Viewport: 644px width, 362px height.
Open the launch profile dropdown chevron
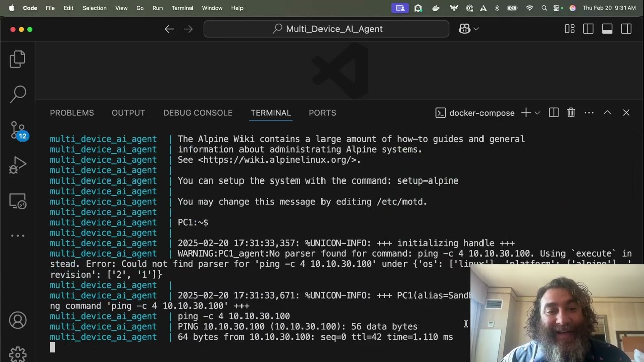537,113
